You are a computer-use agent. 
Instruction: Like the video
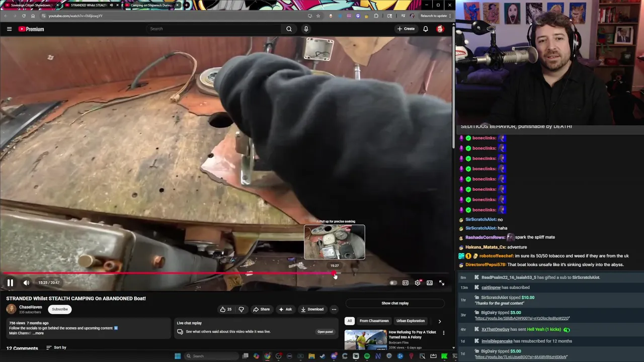pyautogui.click(x=226, y=309)
